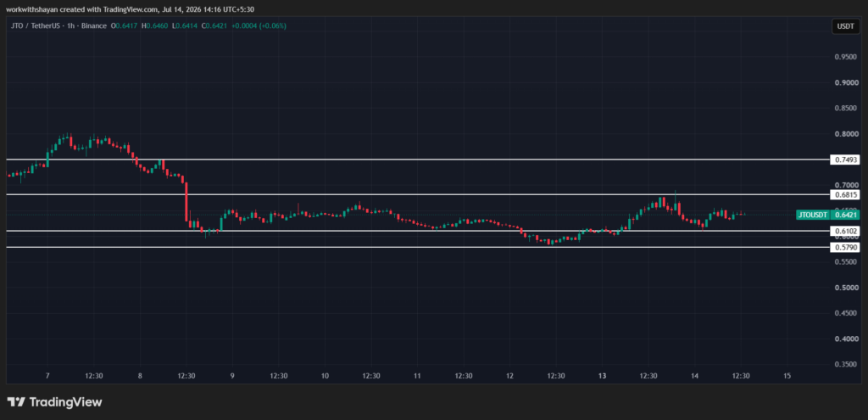The image size is (868, 420).
Task: Click date label 7 on time axis
Action: 47,376
